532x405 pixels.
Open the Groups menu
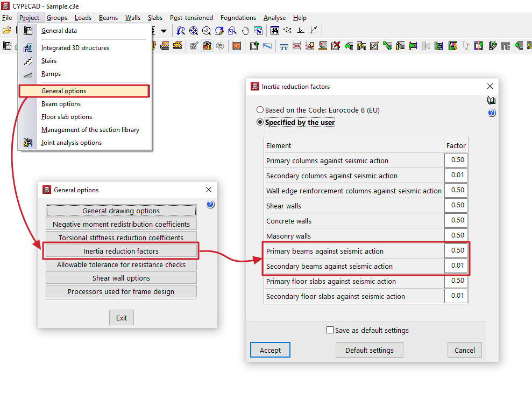(57, 18)
